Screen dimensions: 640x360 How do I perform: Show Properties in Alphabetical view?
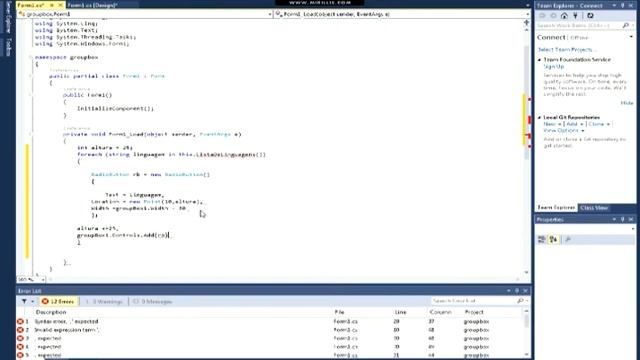click(x=553, y=240)
